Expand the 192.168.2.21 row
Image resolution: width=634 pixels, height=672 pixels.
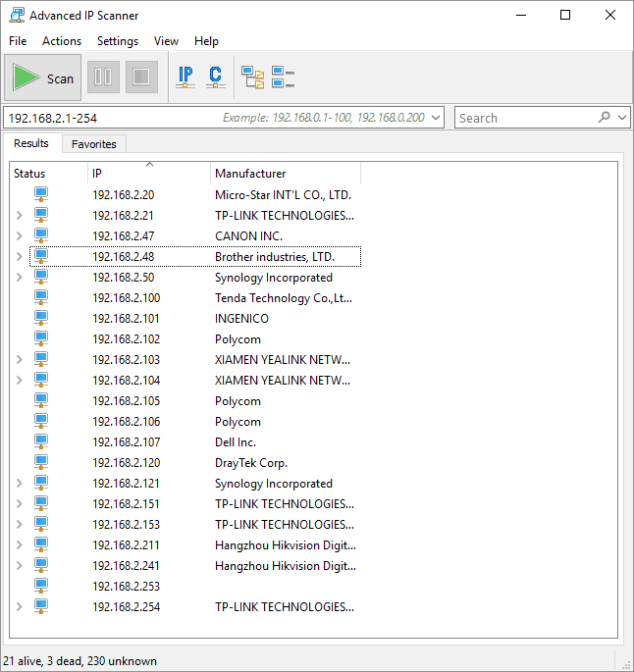pos(20,215)
